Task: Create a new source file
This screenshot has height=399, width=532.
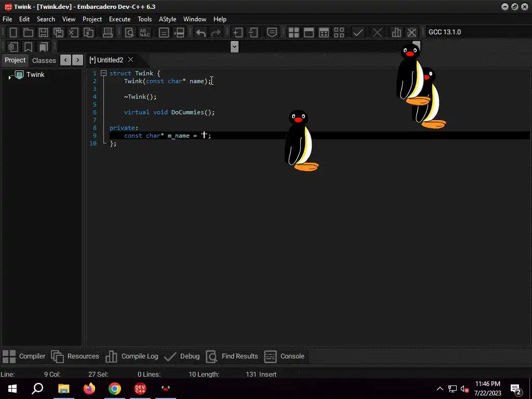Action: click(13, 33)
